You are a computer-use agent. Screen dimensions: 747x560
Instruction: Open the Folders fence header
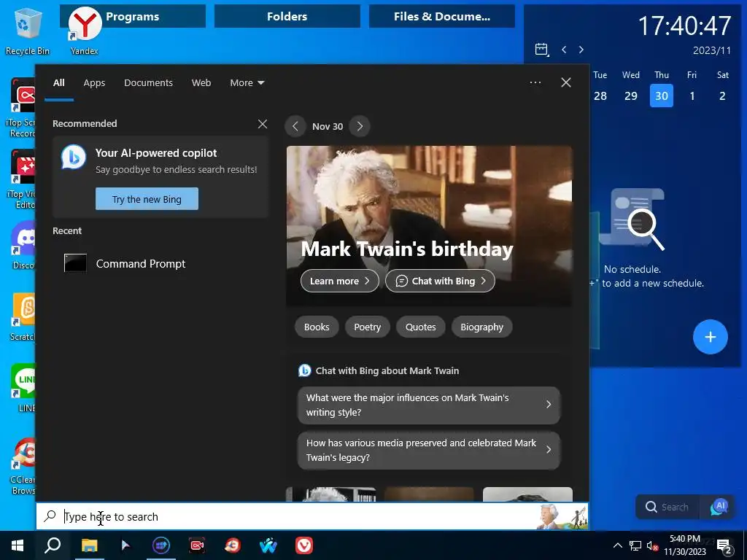(x=287, y=16)
